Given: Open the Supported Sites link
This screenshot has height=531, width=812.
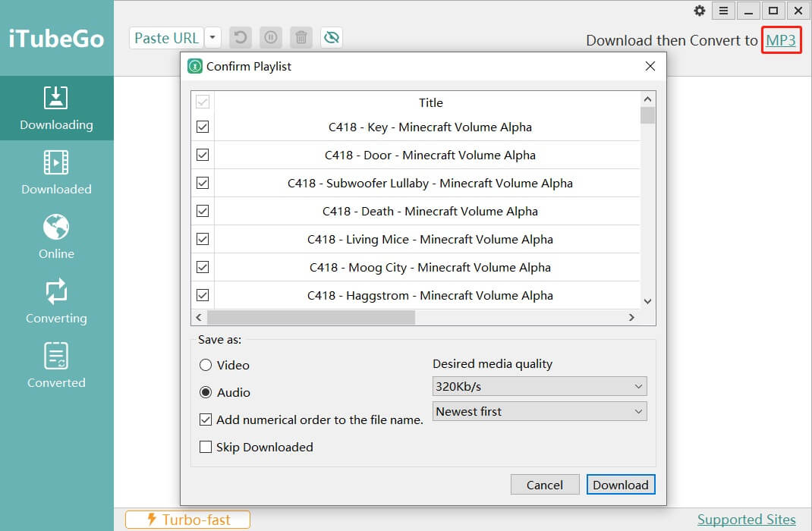Looking at the screenshot, I should (746, 520).
